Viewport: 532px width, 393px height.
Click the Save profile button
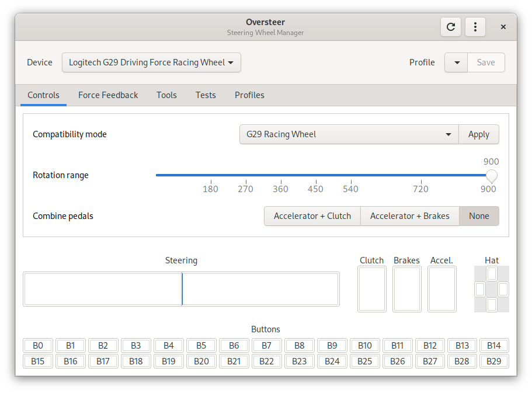486,62
